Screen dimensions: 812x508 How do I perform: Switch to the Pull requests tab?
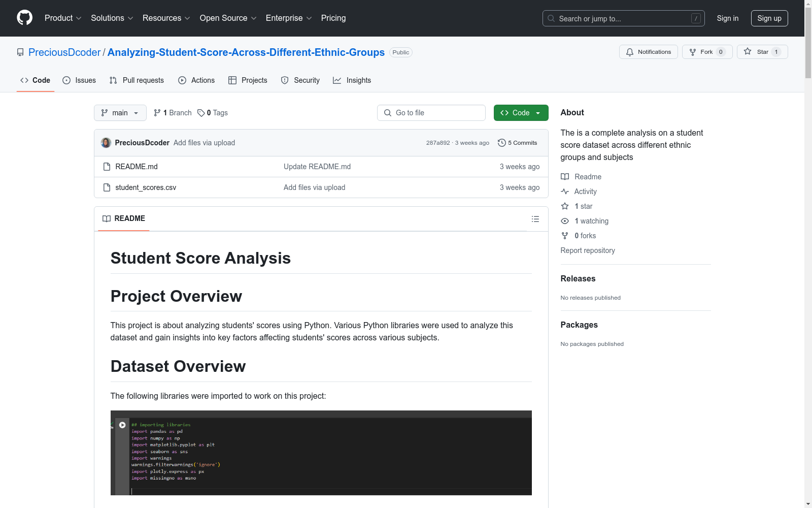(x=137, y=80)
